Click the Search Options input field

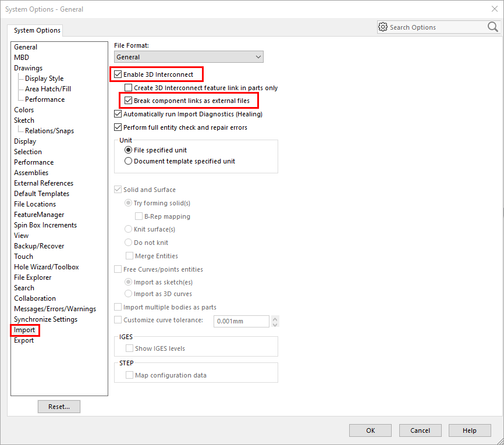coord(438,27)
